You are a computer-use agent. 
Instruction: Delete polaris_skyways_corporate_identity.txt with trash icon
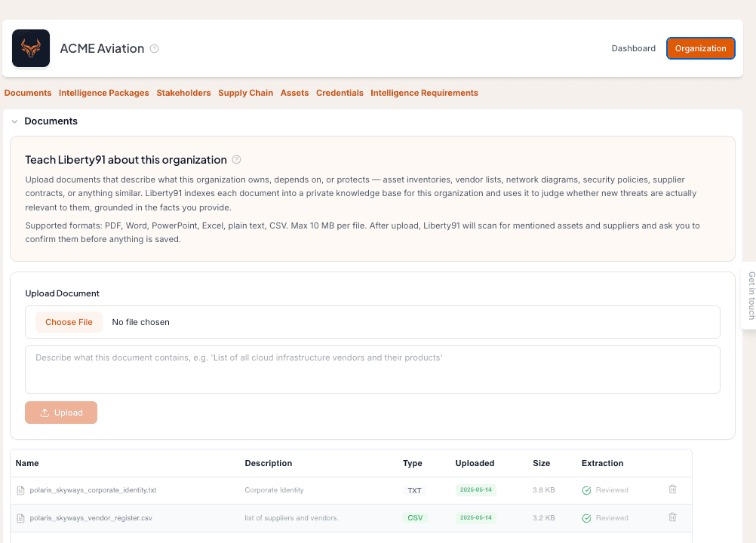672,489
